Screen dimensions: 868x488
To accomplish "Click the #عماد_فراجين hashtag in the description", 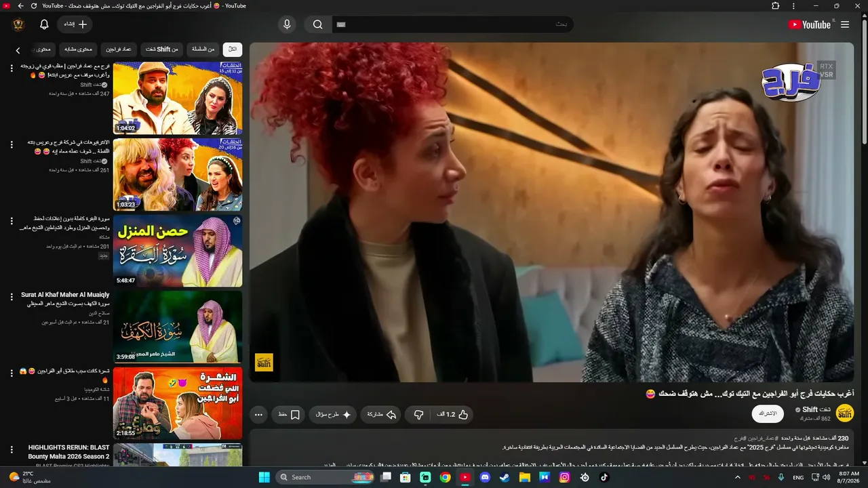I will point(763,439).
